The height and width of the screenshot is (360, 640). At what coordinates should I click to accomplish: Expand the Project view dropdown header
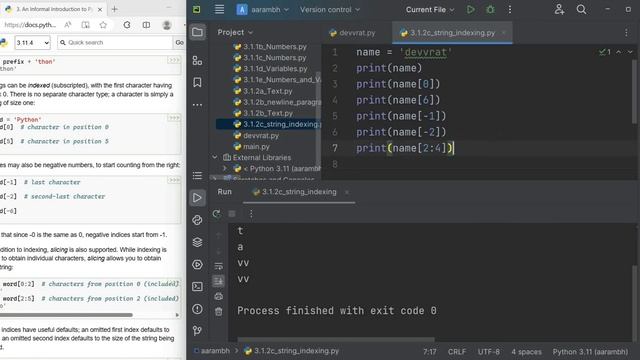[x=235, y=32]
